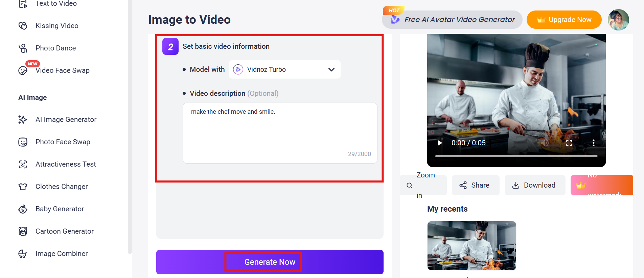This screenshot has width=644, height=278.
Task: Click the Download button
Action: click(535, 185)
